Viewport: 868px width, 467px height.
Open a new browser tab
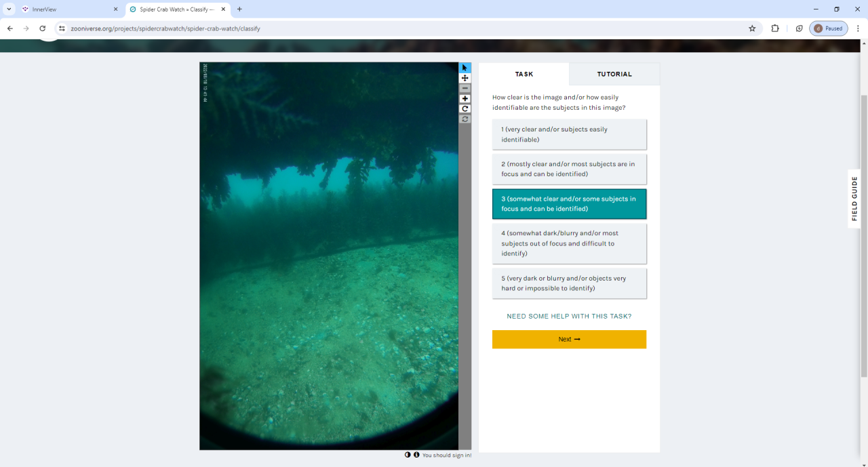click(x=239, y=9)
